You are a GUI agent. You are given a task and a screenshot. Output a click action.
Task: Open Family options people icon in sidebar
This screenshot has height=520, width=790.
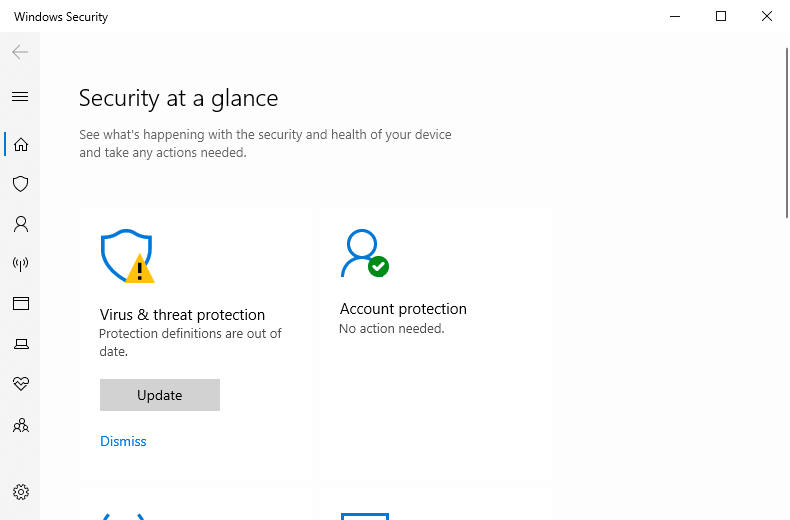point(21,426)
